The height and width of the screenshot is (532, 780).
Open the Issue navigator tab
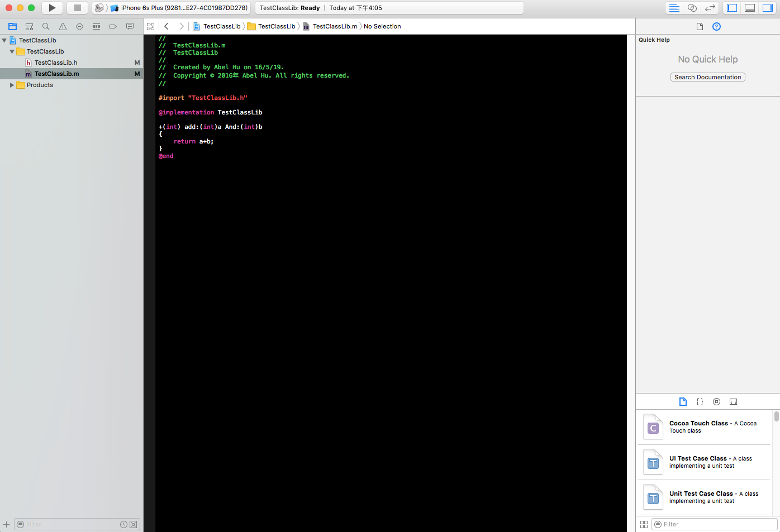pyautogui.click(x=63, y=26)
